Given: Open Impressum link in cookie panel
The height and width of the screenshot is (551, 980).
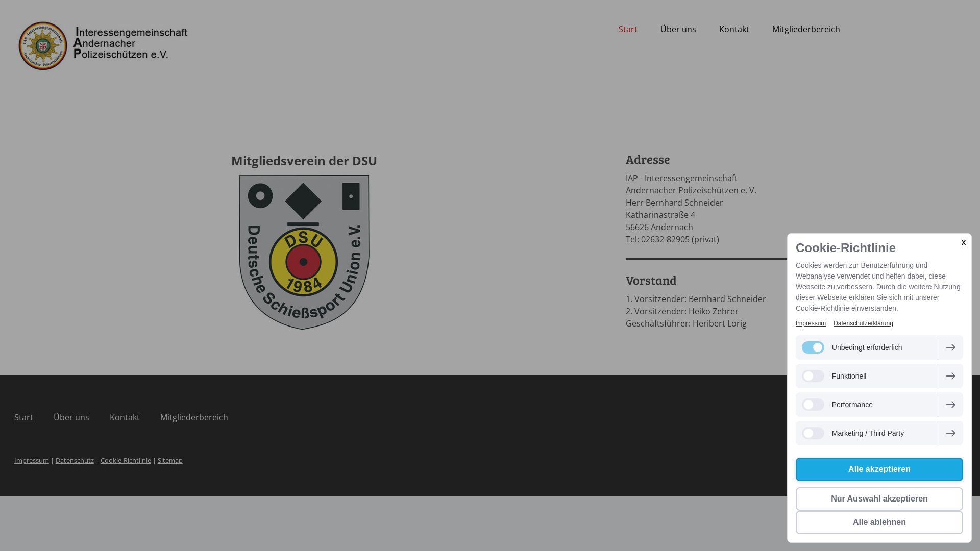Looking at the screenshot, I should (811, 323).
